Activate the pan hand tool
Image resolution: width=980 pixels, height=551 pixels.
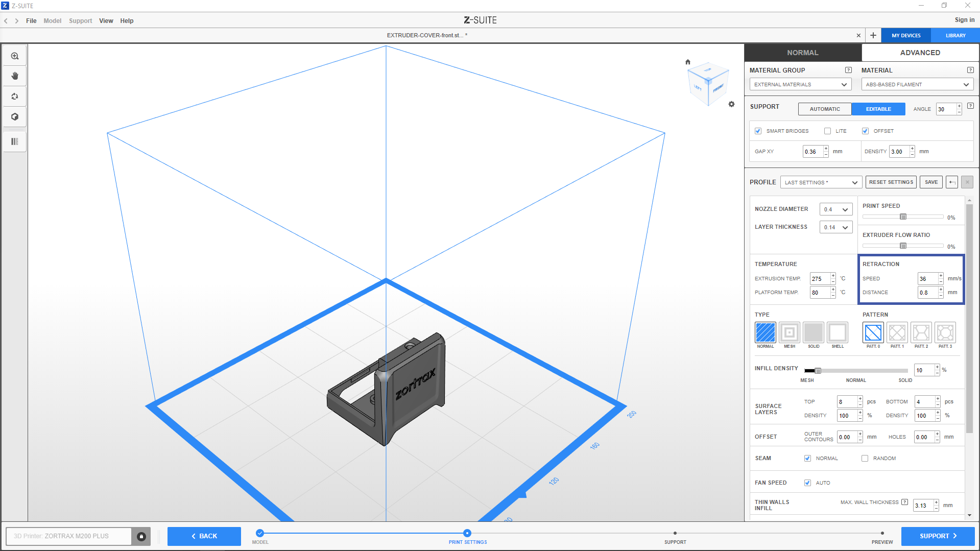[x=15, y=76]
